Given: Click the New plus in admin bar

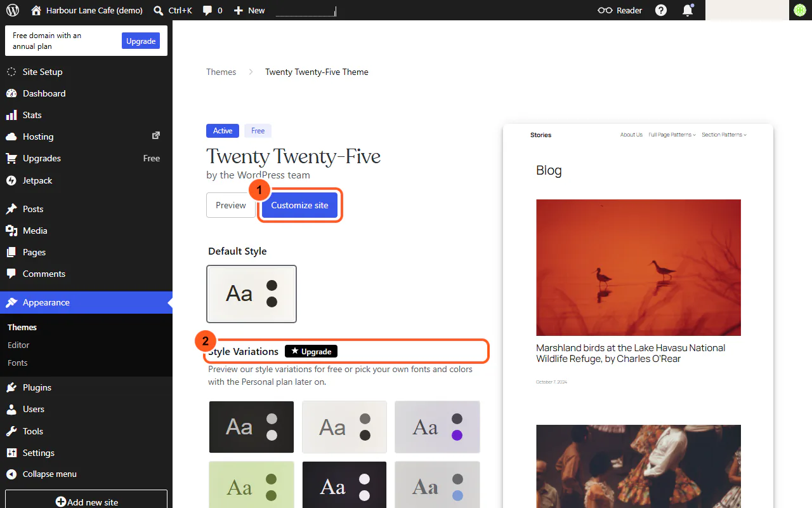Looking at the screenshot, I should [249, 10].
